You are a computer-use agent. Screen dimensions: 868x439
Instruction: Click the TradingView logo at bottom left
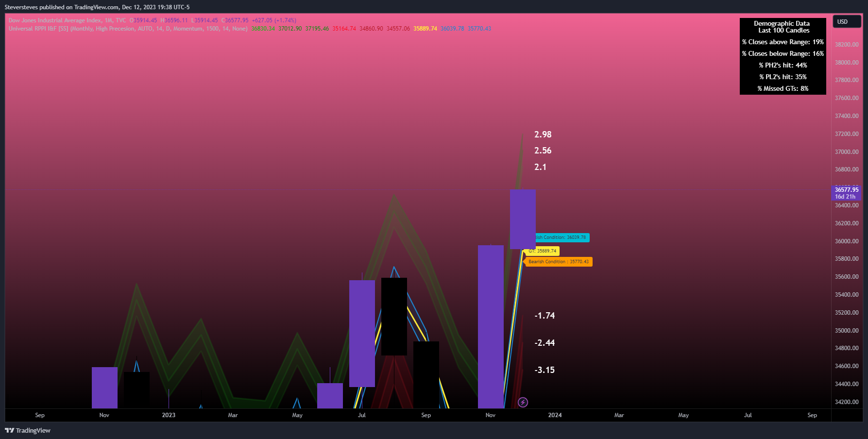point(28,430)
